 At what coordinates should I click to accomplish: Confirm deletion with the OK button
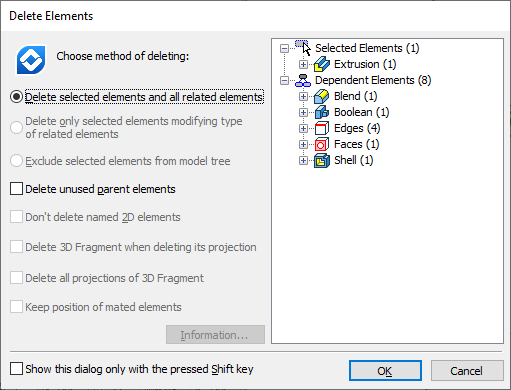tap(385, 370)
